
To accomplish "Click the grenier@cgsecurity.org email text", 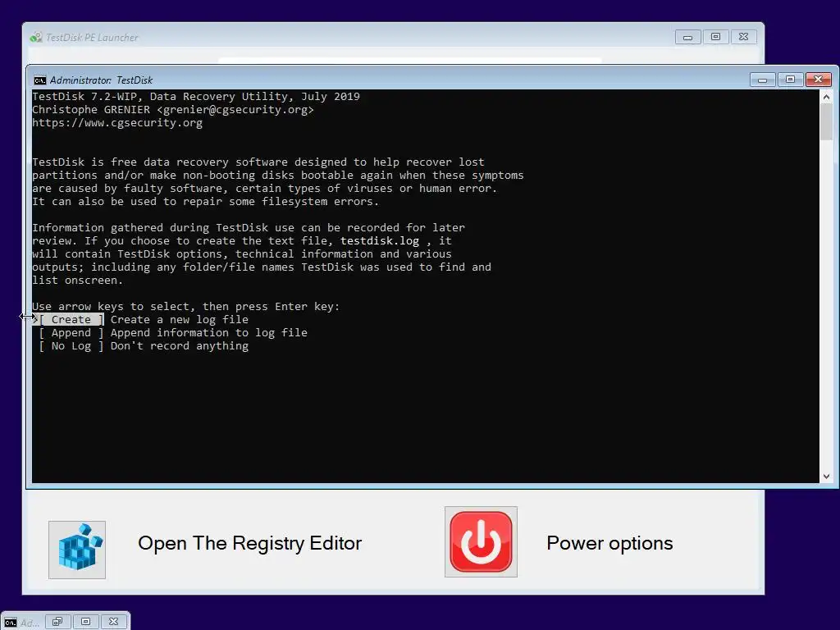I will pyautogui.click(x=235, y=110).
